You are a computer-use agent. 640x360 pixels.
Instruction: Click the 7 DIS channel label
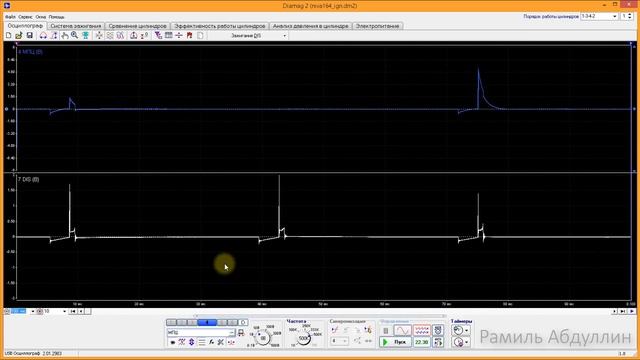pos(29,180)
